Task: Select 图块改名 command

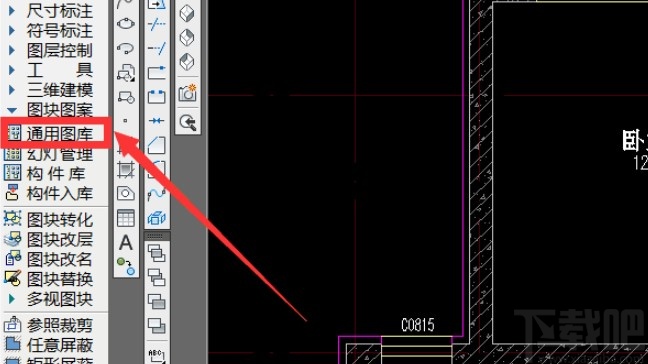Action: tap(48, 259)
